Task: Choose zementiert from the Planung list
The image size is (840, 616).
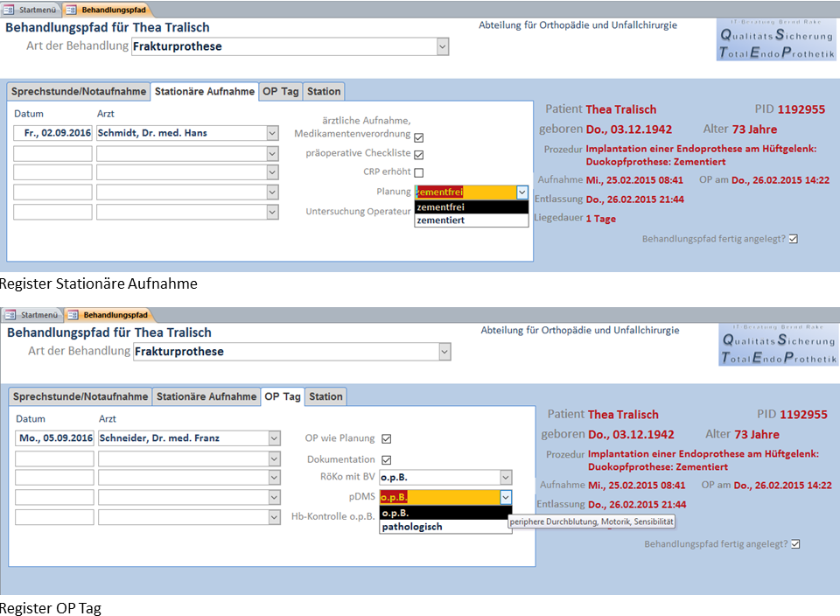Action: click(x=471, y=220)
